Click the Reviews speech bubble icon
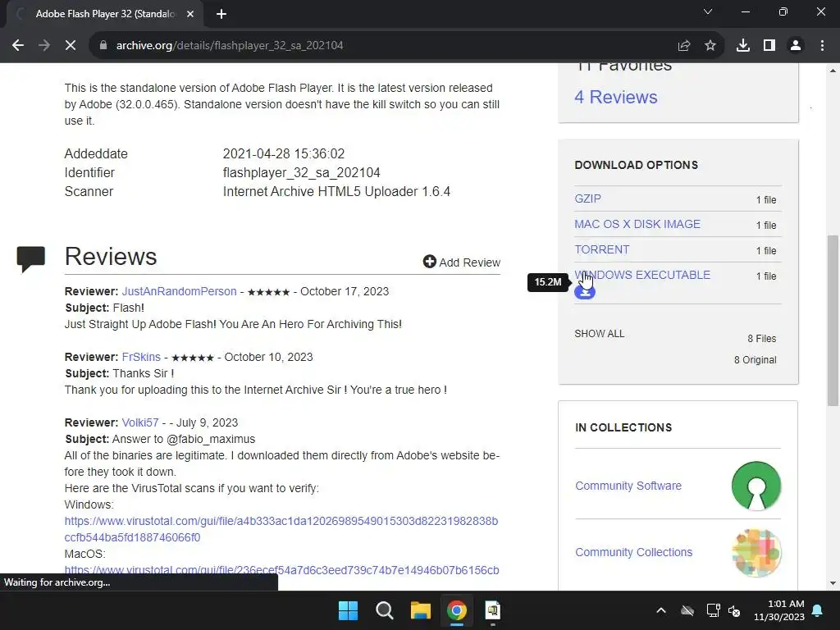Viewport: 840px width, 630px height. click(30, 259)
